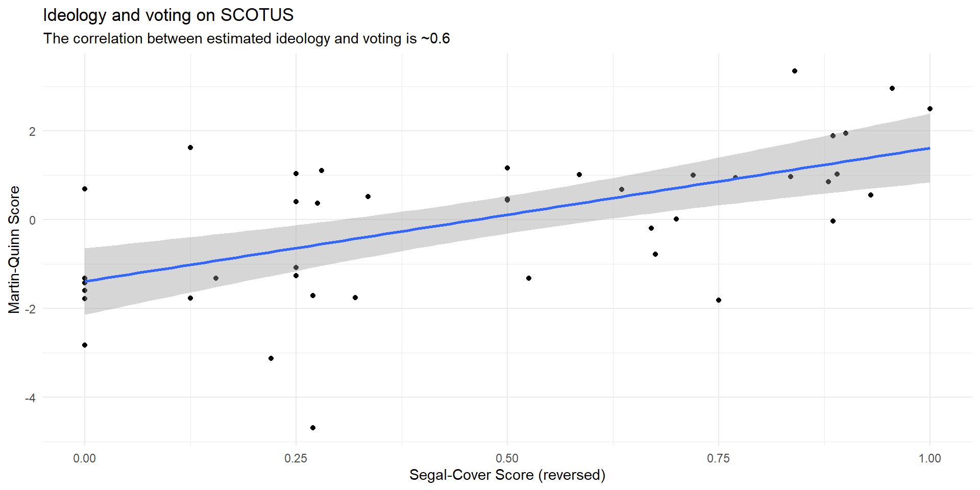This screenshot has width=980, height=490.
Task: Click the "Segal-Cover Score (reversed)" x-axis label
Action: (507, 475)
